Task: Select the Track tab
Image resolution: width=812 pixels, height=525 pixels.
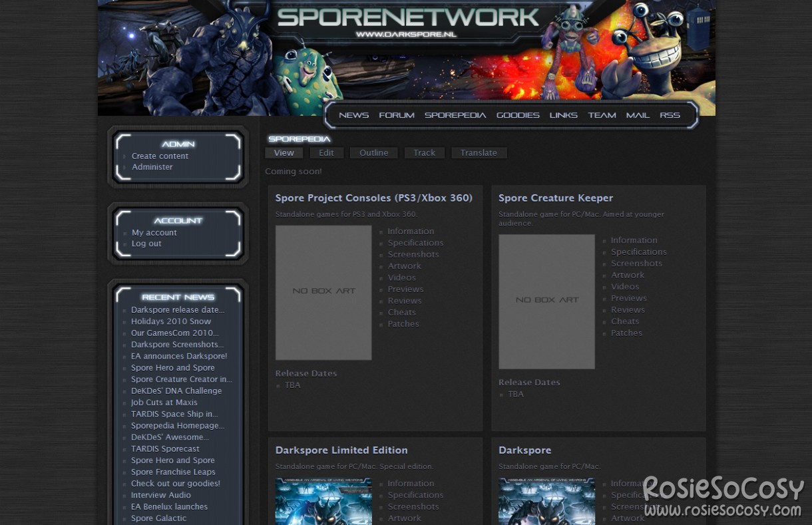Action: (424, 152)
